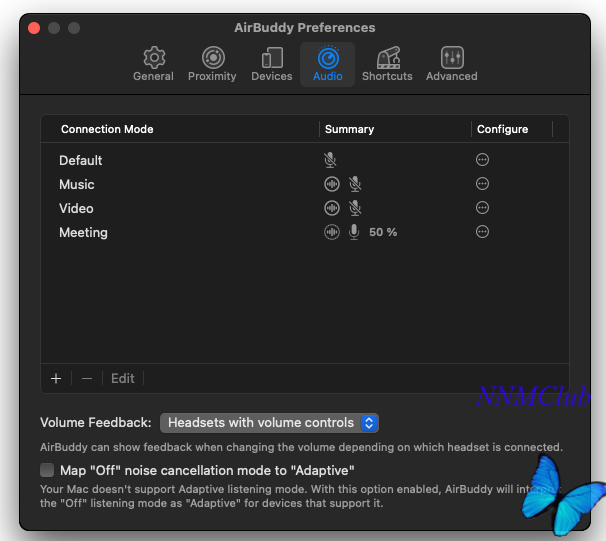606x541 pixels.
Task: Open the Devices preferences tab
Action: 272,65
